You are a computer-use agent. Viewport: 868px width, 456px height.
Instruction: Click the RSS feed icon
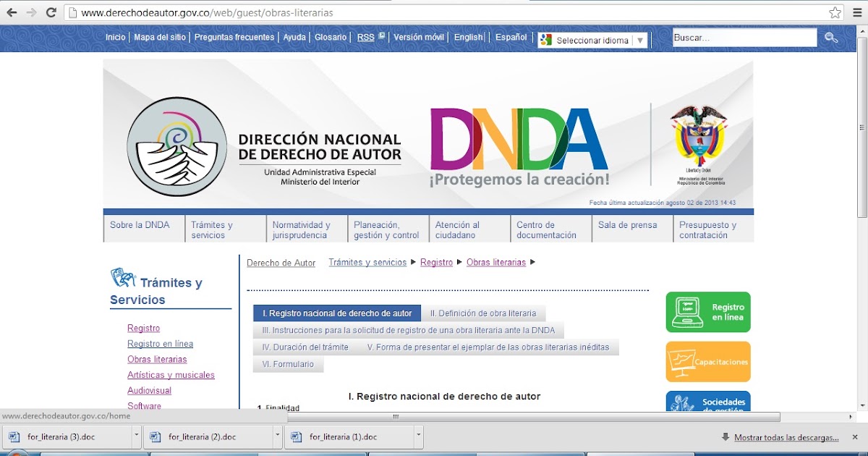tap(382, 35)
